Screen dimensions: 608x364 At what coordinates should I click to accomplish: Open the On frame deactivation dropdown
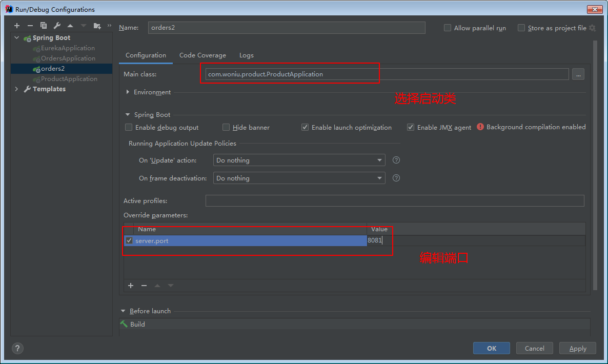[299, 178]
